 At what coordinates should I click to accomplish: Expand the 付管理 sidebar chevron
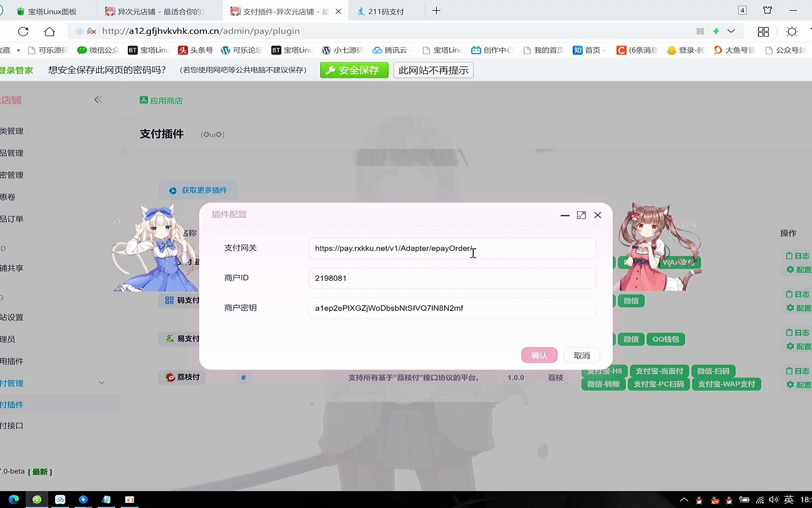tap(101, 382)
